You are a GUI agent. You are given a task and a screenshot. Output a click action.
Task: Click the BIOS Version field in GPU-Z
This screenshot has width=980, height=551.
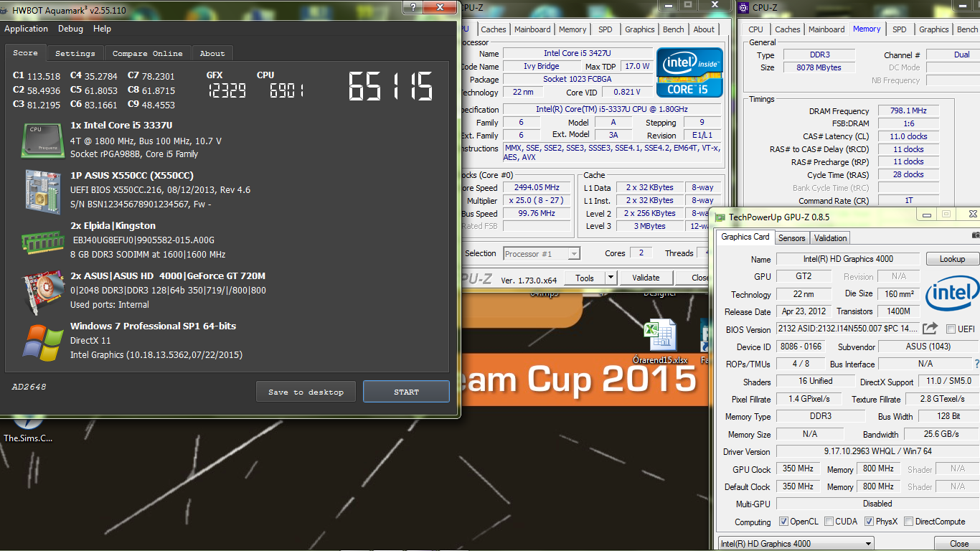(847, 329)
